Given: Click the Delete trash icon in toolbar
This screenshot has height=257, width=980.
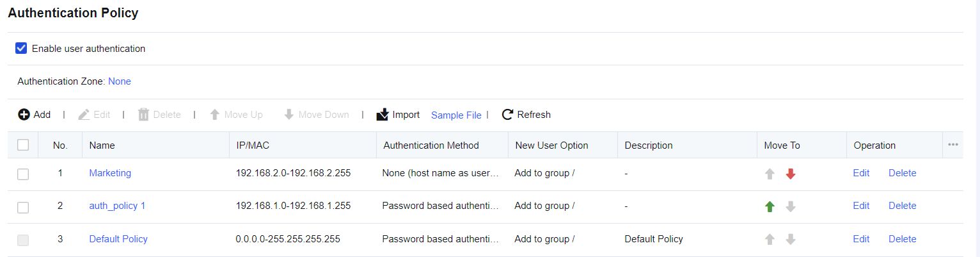Looking at the screenshot, I should pos(144,115).
